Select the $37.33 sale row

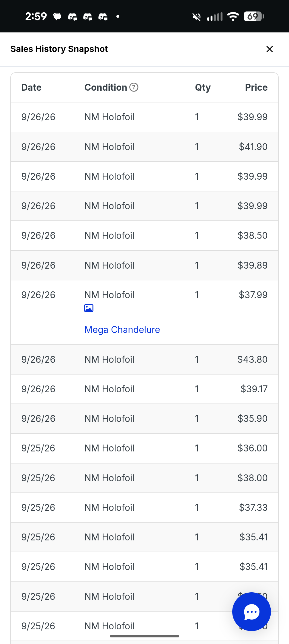[x=144, y=508]
